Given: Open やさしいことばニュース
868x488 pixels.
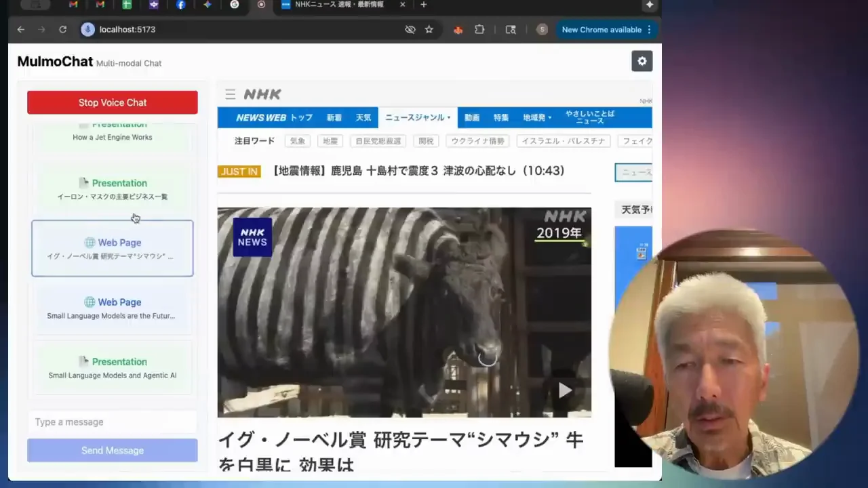Looking at the screenshot, I should (590, 117).
